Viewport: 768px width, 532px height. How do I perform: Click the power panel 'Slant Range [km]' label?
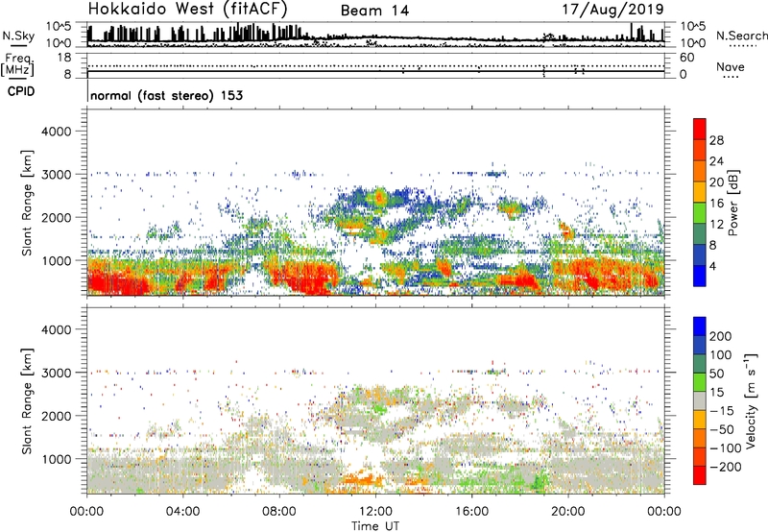coord(27,203)
